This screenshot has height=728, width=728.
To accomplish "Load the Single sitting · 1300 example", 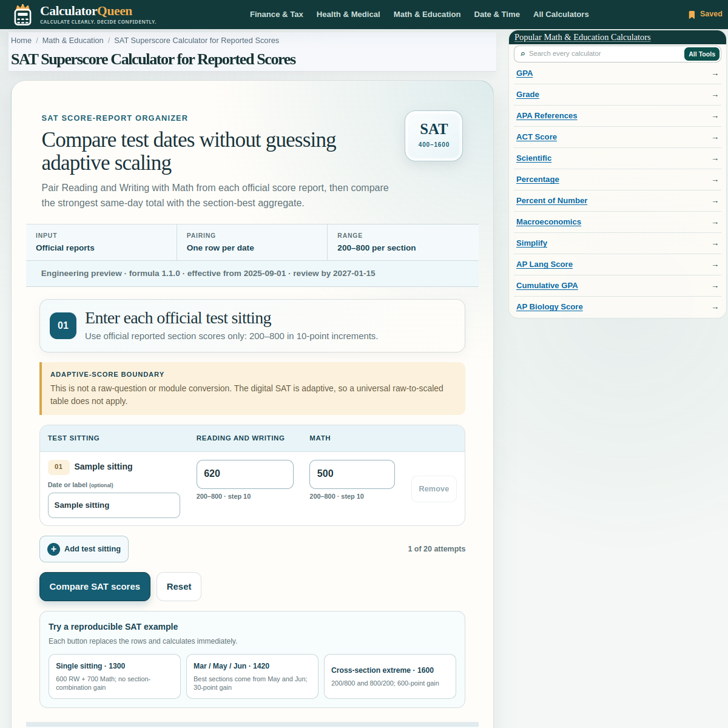I will click(x=115, y=676).
